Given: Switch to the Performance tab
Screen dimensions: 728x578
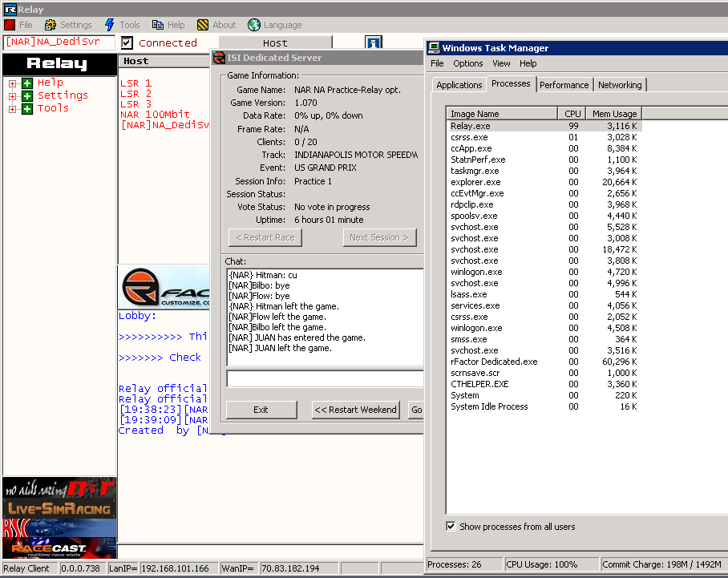Looking at the screenshot, I should (564, 85).
